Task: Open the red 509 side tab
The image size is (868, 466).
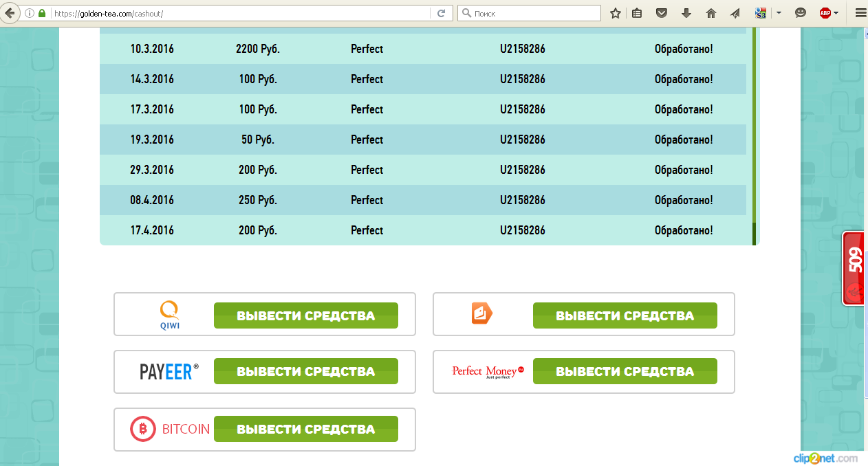Action: [x=855, y=268]
